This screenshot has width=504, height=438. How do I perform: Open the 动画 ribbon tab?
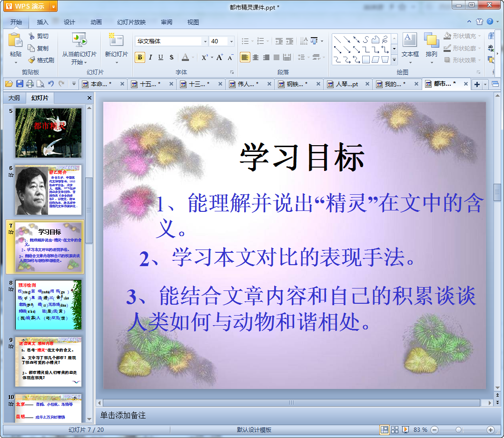tap(96, 22)
